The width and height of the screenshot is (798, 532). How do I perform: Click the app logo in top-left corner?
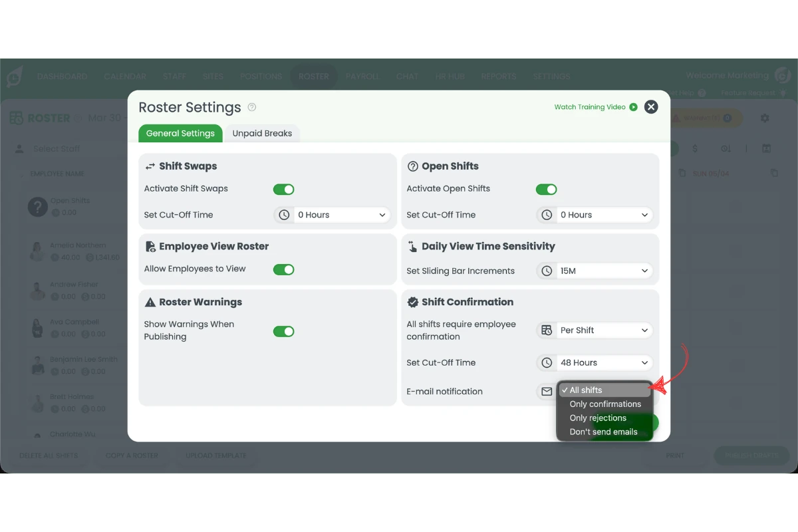pos(15,76)
